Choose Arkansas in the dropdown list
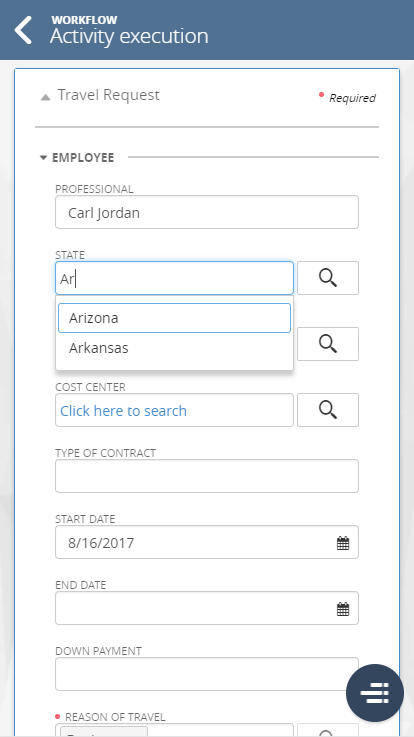Image resolution: width=414 pixels, height=737 pixels. pos(174,348)
